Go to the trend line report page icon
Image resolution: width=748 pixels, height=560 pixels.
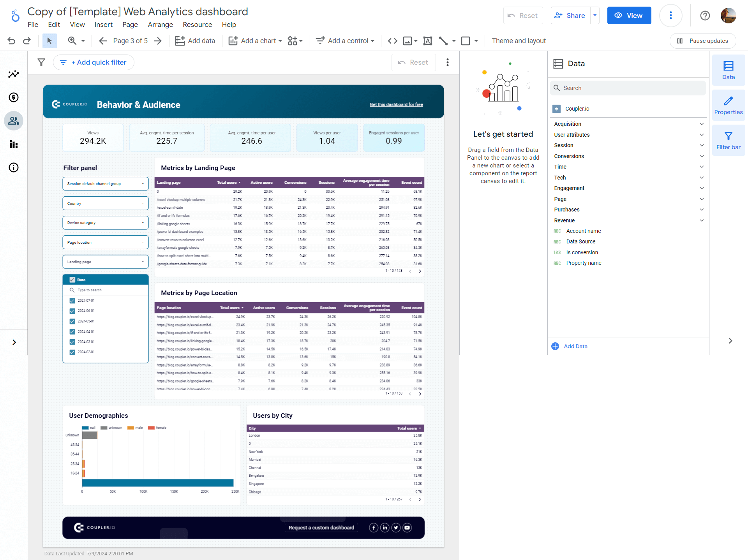[14, 74]
